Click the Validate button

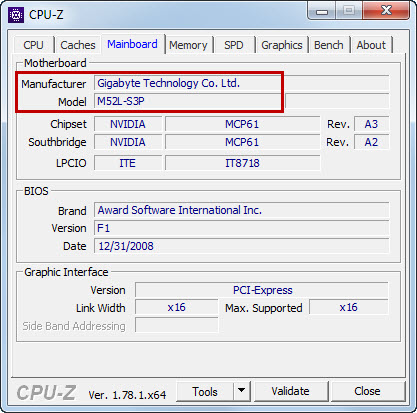click(x=290, y=391)
